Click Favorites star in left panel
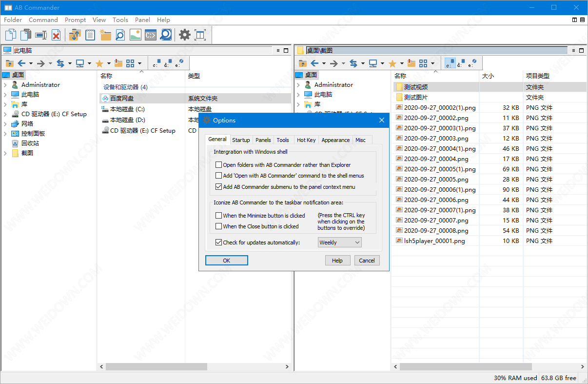Image resolution: width=588 pixels, height=384 pixels. pyautogui.click(x=99, y=63)
